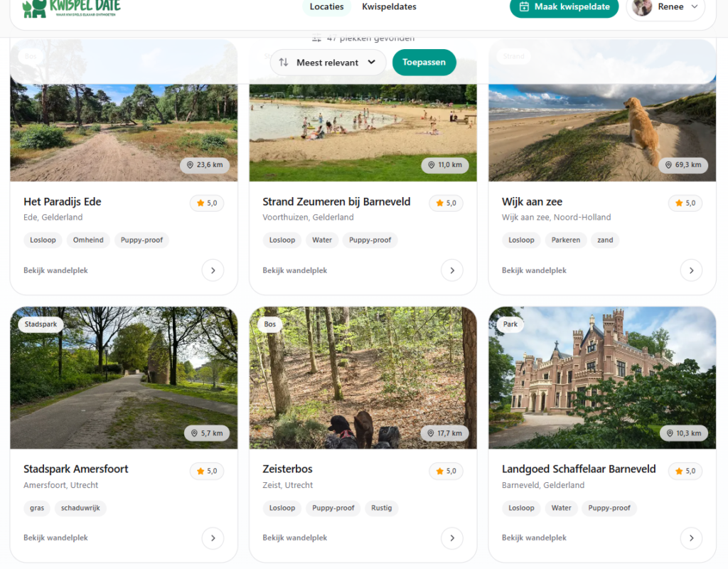
Task: Open Zeisterbos via arrow button
Action: [x=451, y=538]
